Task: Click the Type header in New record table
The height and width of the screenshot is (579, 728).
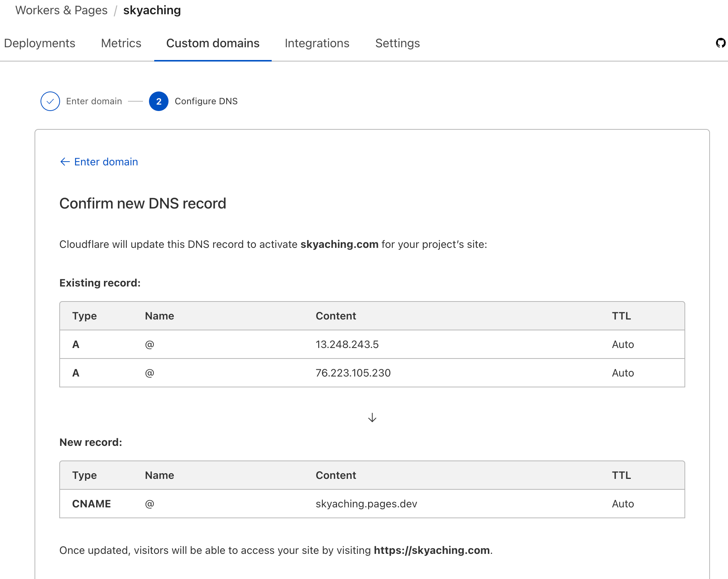Action: point(84,475)
